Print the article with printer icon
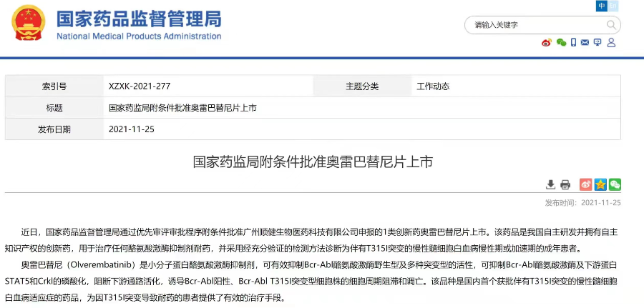The image size is (644, 308). click(565, 184)
